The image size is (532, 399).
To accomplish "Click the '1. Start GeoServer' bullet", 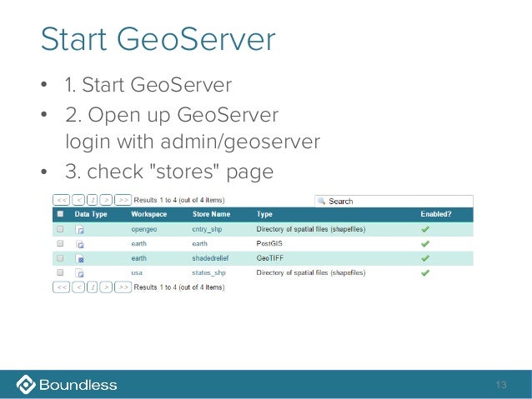I will pos(148,84).
